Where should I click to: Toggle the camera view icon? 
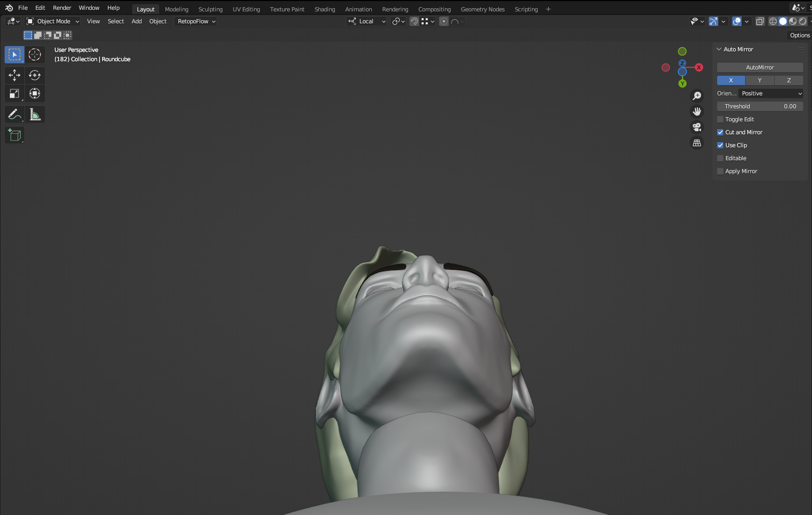(697, 127)
